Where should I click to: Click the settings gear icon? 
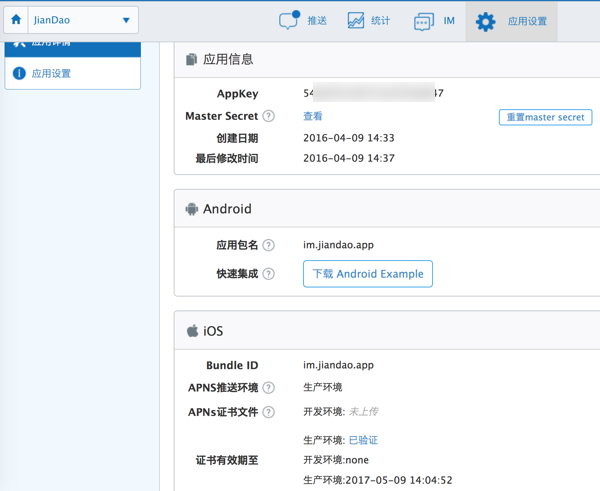(485, 21)
